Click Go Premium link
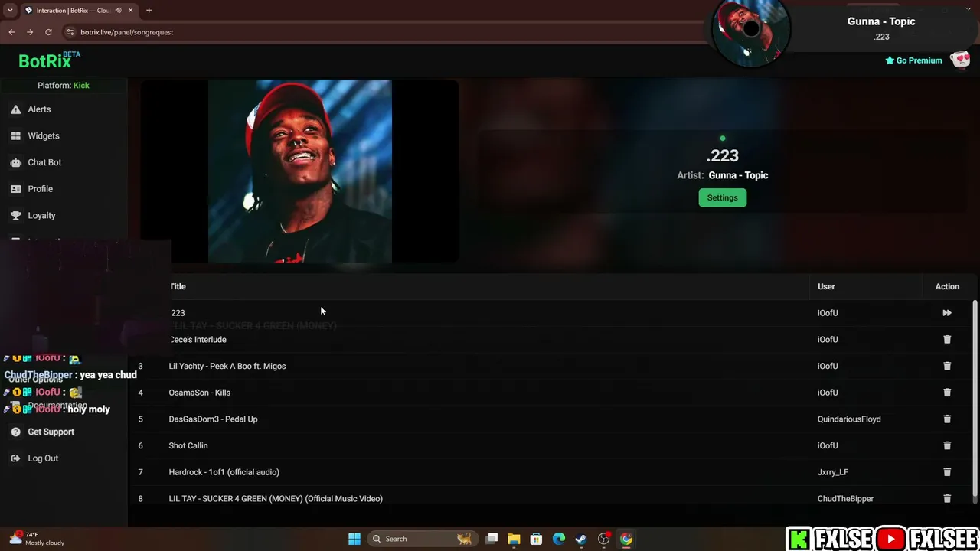This screenshot has height=551, width=980. 913,60
